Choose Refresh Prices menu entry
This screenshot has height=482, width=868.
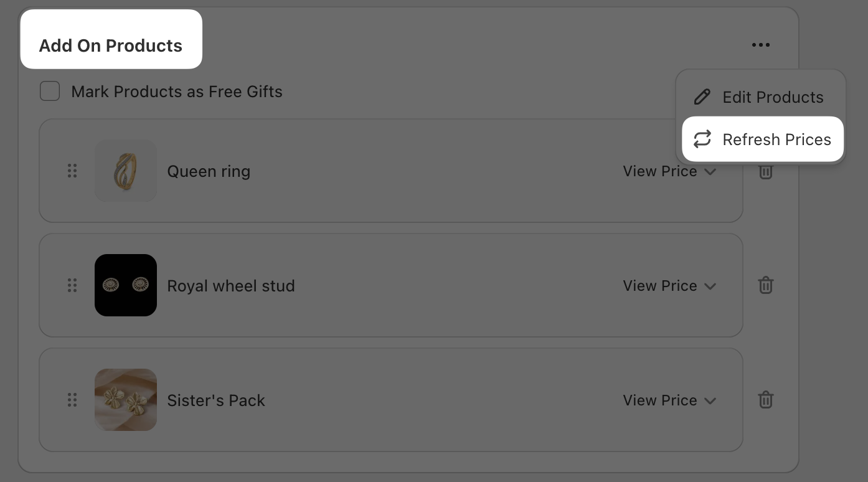click(x=776, y=139)
